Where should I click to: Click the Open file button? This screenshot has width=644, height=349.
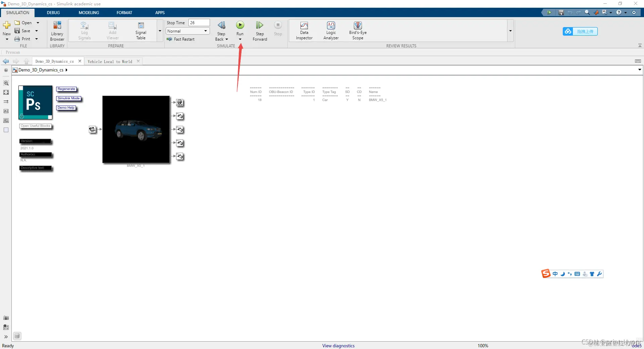pos(23,23)
